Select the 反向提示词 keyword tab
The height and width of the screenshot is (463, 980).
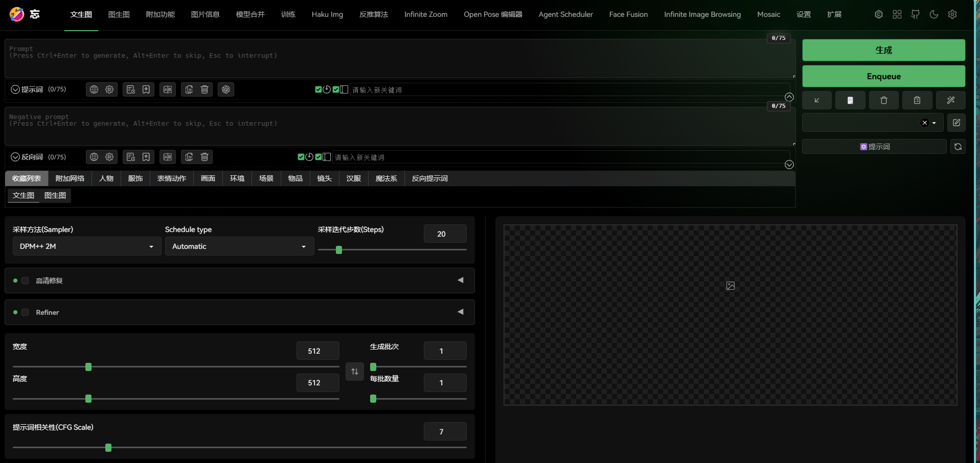(430, 178)
